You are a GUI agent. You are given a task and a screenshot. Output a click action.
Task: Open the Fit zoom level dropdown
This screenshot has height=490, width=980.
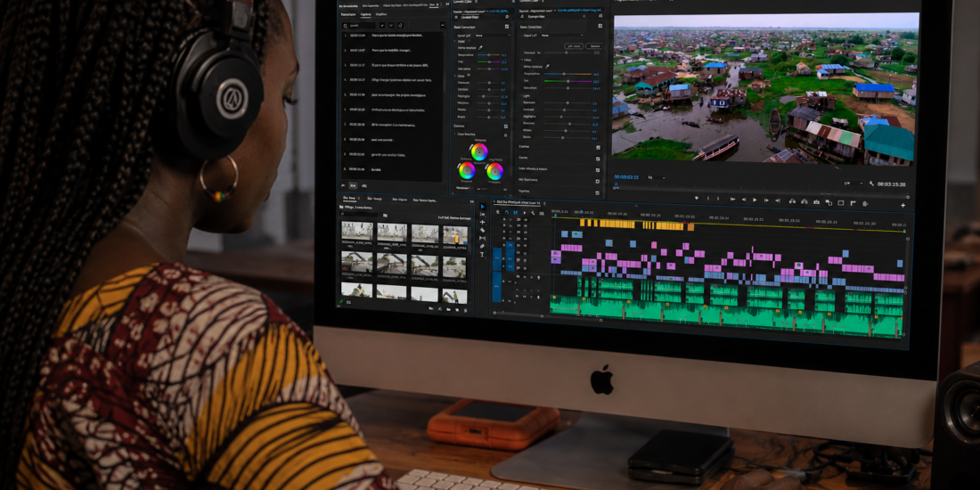[657, 177]
